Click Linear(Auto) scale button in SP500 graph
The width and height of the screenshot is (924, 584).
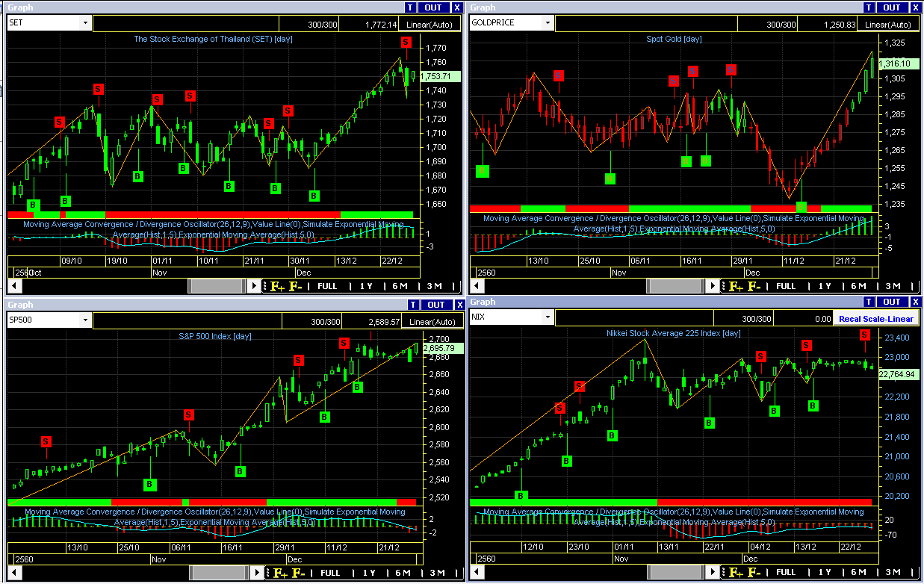[x=432, y=322]
